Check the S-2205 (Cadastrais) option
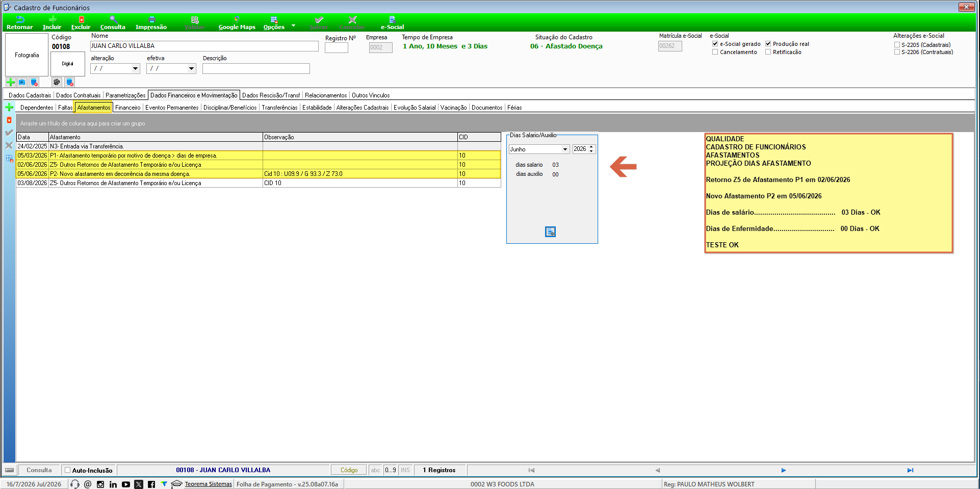The width and height of the screenshot is (980, 489). (x=897, y=45)
